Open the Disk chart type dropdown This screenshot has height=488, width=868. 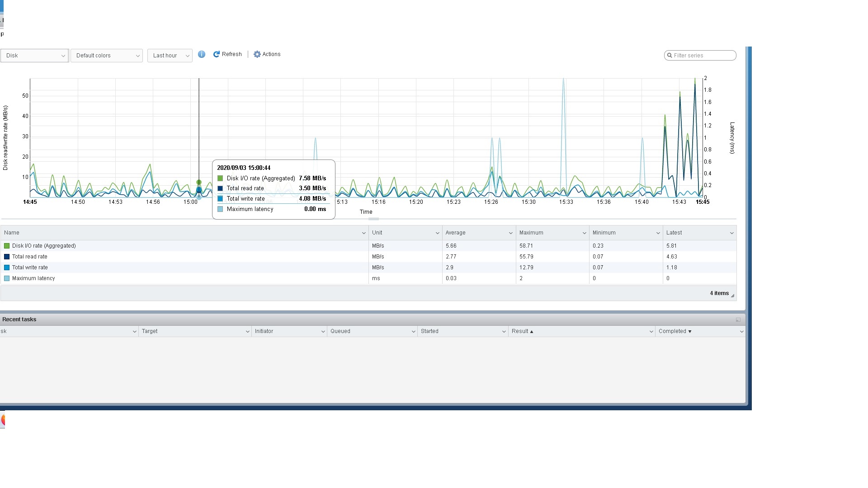coord(35,56)
